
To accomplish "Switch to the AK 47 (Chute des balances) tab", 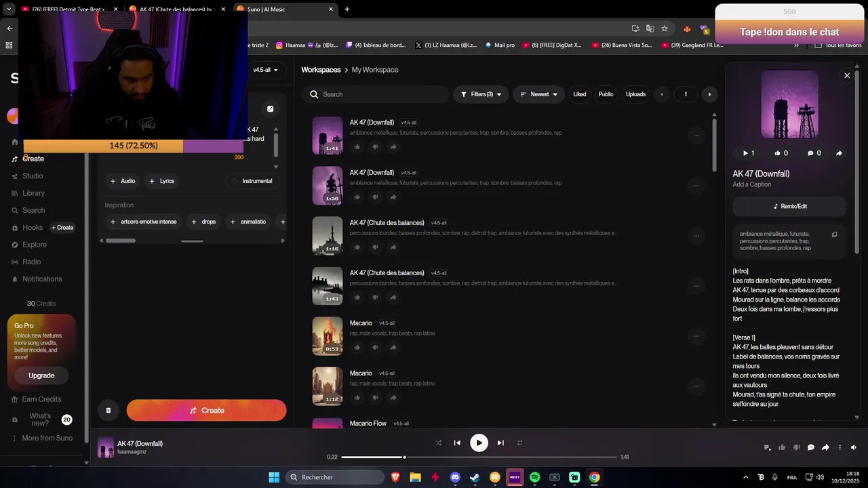I will [175, 9].
